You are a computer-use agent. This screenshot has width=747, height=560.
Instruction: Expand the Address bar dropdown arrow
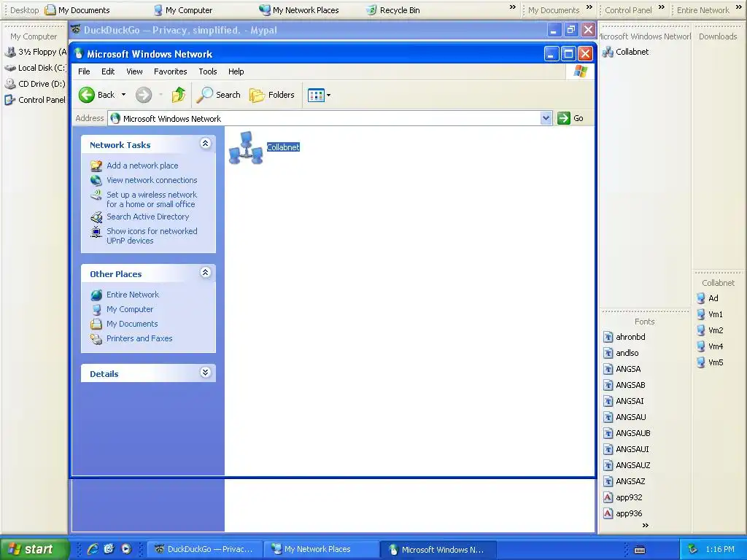pos(546,118)
